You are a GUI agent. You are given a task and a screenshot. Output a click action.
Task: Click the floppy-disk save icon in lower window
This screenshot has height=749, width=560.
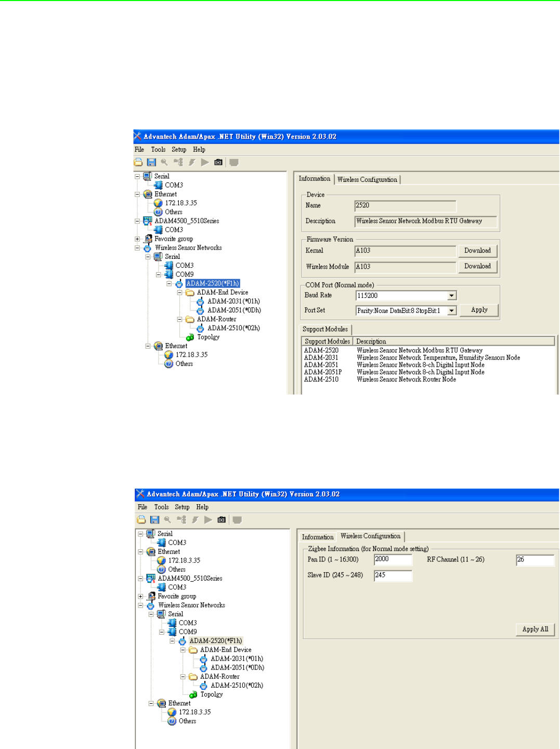point(154,520)
